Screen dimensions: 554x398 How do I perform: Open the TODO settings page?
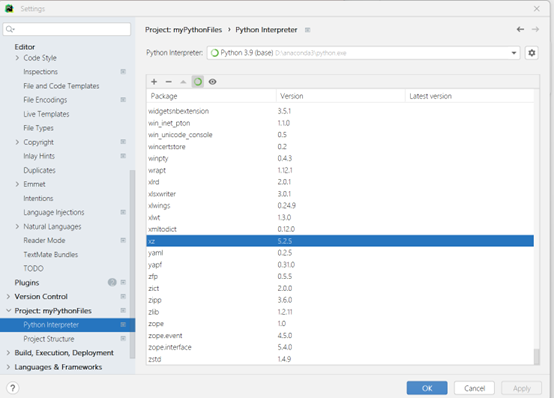click(x=34, y=268)
